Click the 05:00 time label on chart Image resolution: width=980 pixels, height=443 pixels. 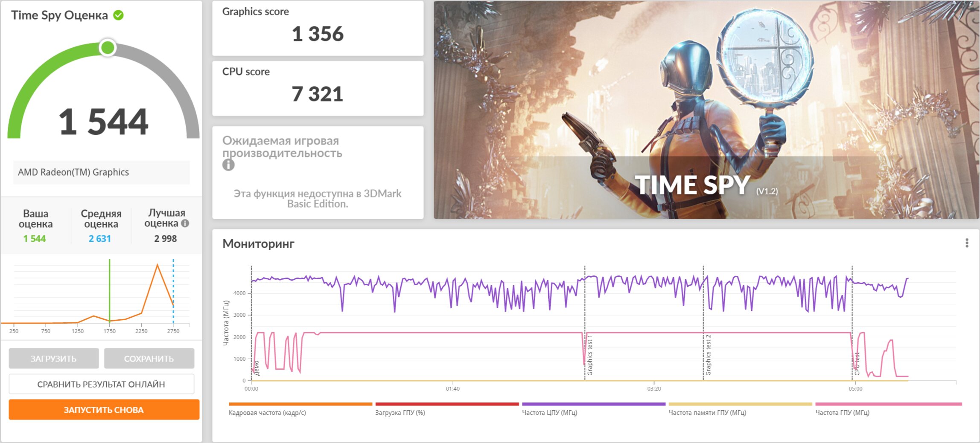coord(855,388)
